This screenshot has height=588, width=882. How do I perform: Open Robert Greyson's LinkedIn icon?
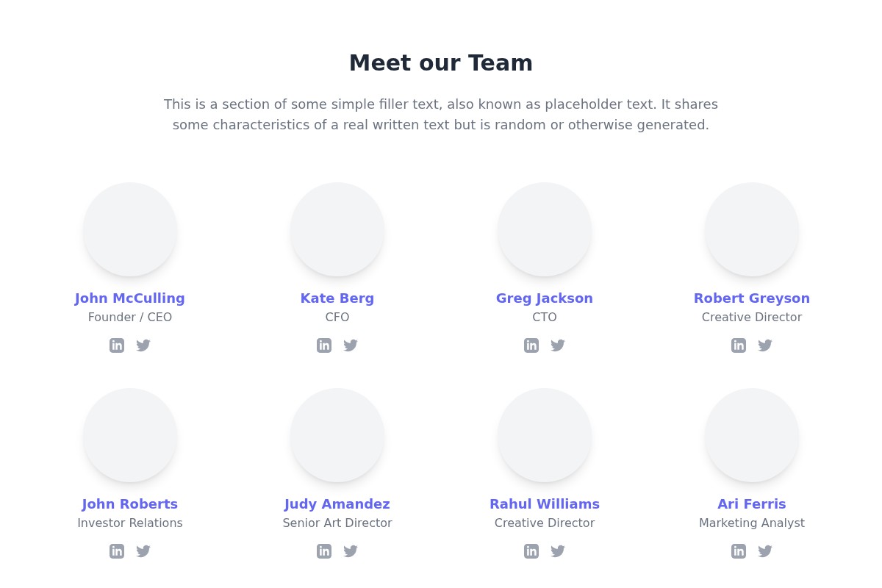tap(739, 345)
